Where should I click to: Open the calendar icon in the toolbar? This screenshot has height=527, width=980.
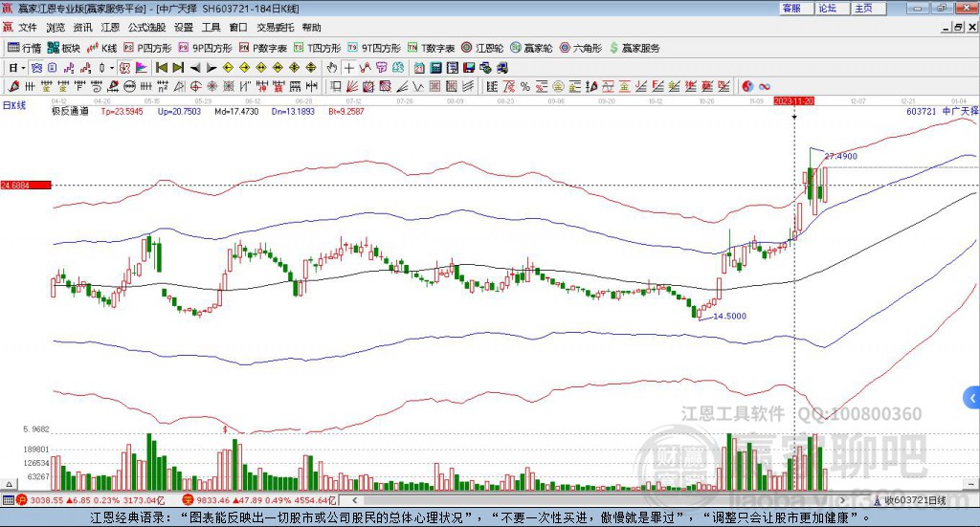(419, 68)
